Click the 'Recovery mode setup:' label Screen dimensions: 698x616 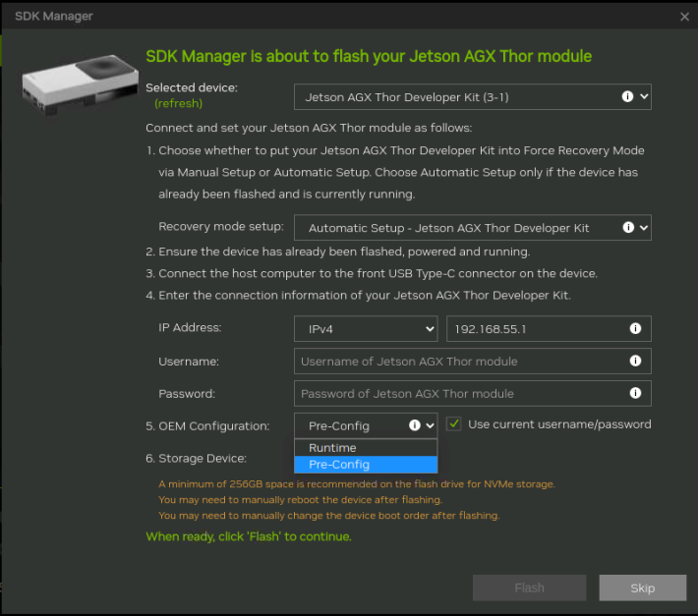pos(221,226)
